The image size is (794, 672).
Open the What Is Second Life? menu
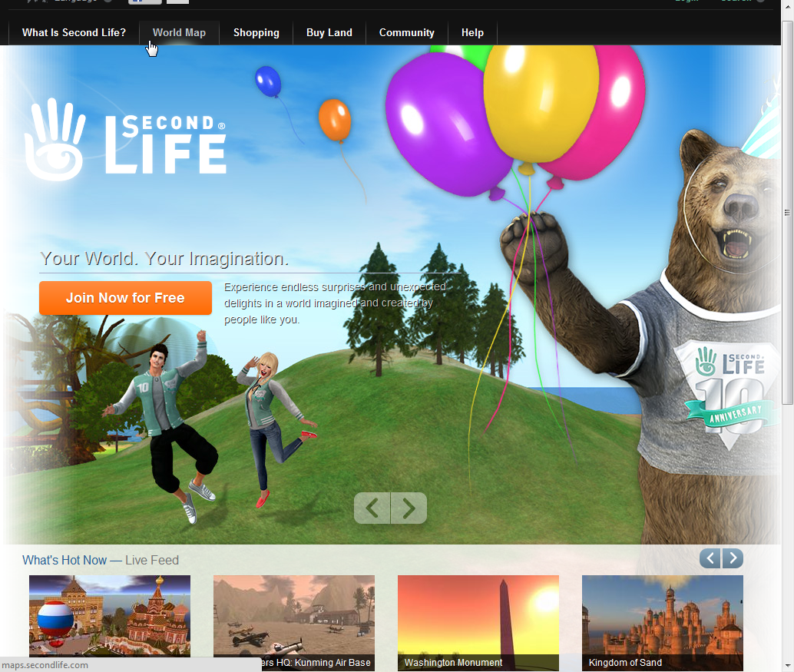(x=74, y=32)
